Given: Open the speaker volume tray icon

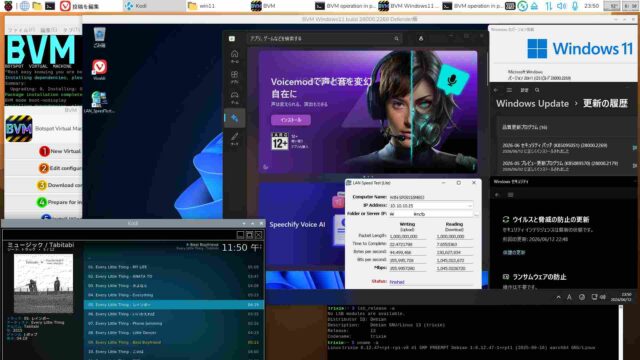Looking at the screenshot, I should (x=562, y=6).
